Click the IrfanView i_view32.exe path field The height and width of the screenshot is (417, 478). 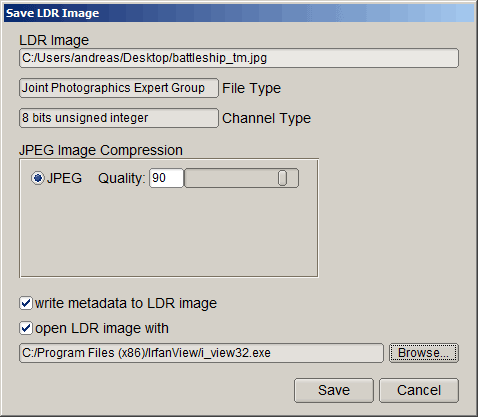201,353
